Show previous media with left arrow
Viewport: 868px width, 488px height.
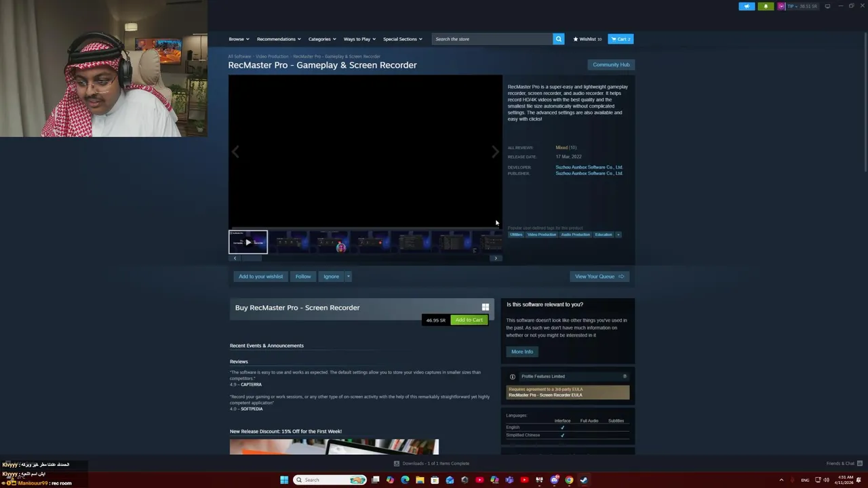click(x=235, y=152)
